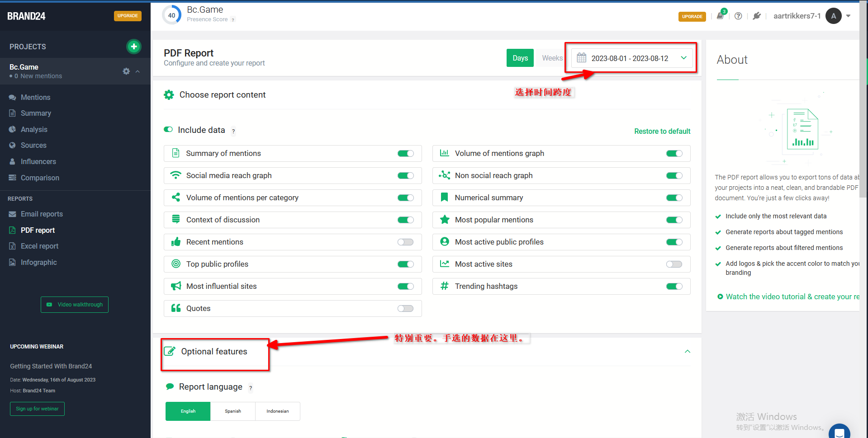Enable the Quotes toggle
Screen dimensions: 868x438
(406, 309)
